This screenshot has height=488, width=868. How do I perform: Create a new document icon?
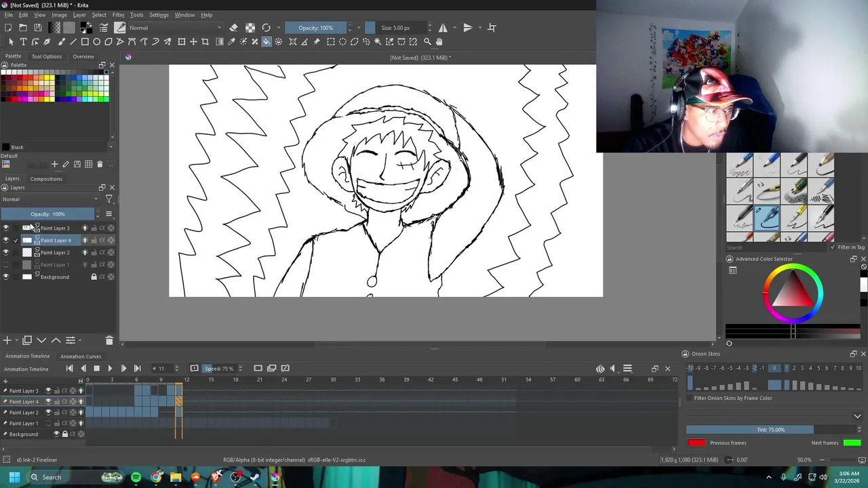click(x=8, y=28)
